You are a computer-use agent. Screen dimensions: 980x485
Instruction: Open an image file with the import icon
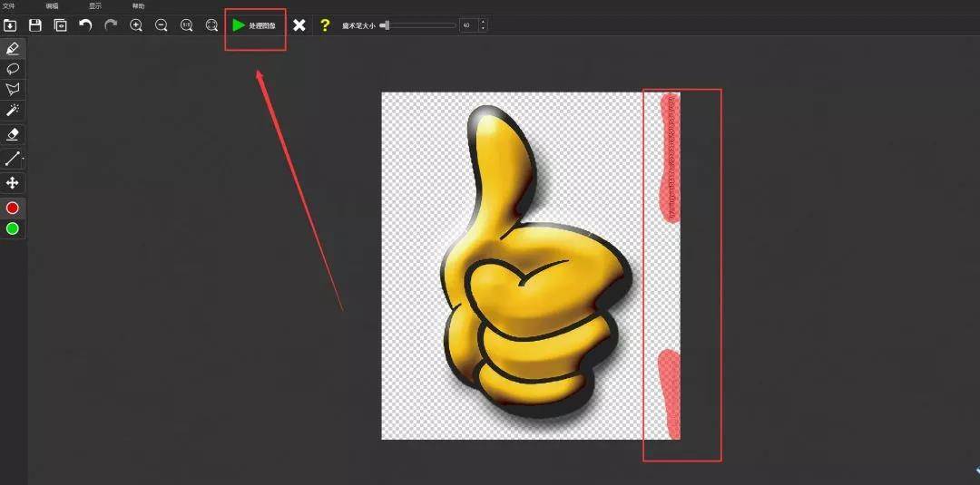click(10, 25)
